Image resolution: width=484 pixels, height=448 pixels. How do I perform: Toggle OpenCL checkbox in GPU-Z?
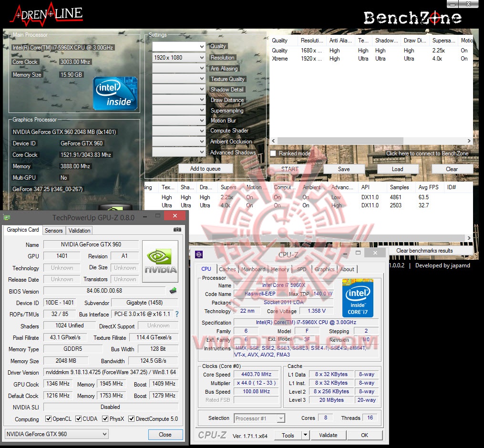pyautogui.click(x=48, y=418)
